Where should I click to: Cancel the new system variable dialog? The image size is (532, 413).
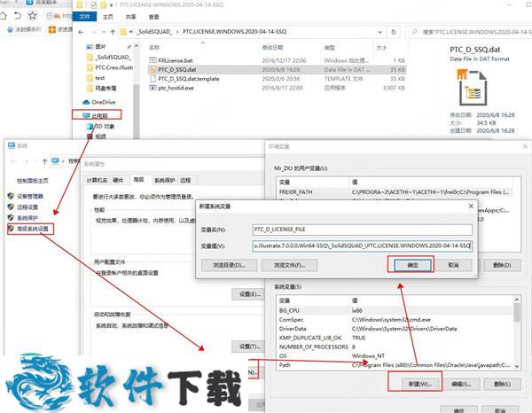[x=453, y=265]
